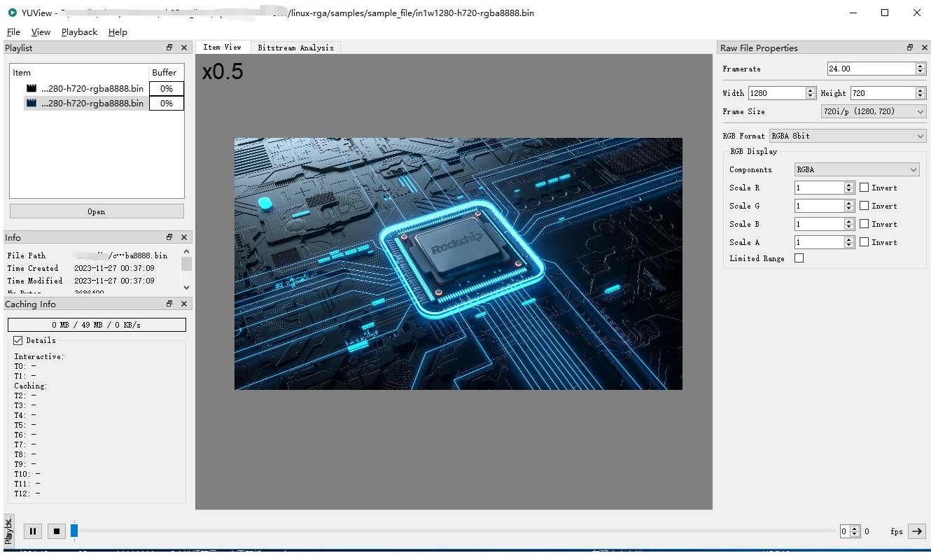
Task: Click the Framerate spinner arrows
Action: pos(920,69)
